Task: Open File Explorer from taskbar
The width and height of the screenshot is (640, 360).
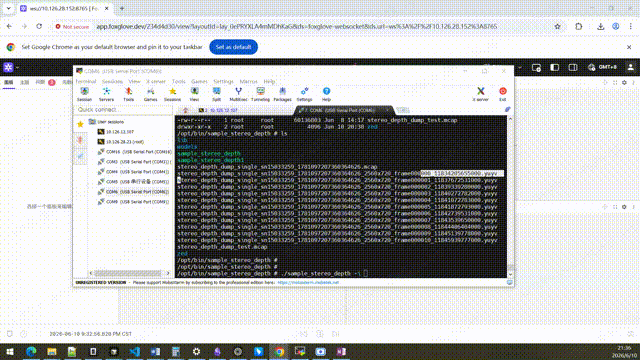Action: pyautogui.click(x=52, y=351)
